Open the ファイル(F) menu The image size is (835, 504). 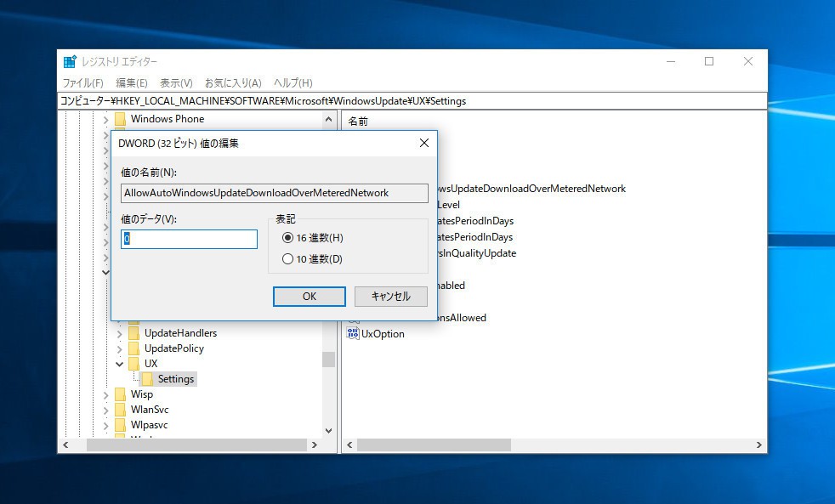click(x=82, y=83)
